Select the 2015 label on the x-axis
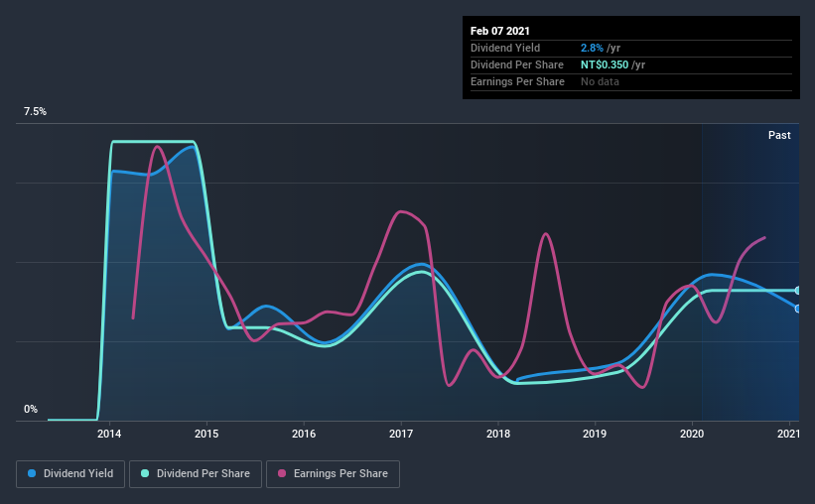This screenshot has width=815, height=504. [206, 434]
